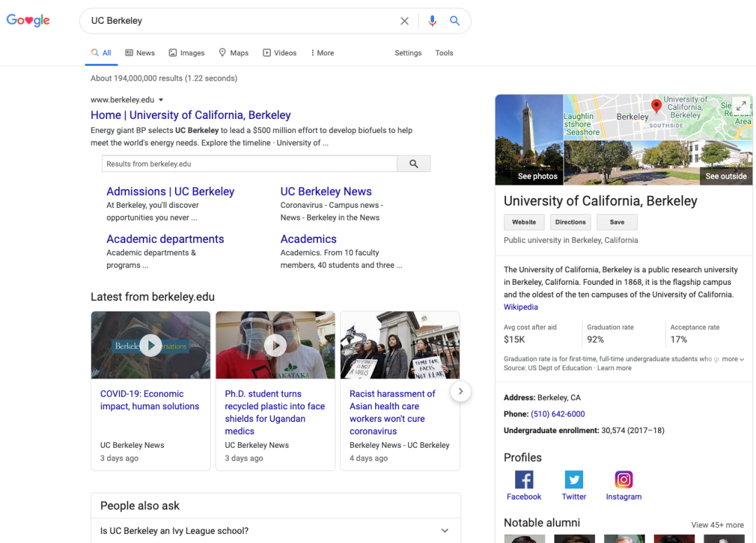This screenshot has height=543, width=756.
Task: Click the Directions button
Action: coord(570,222)
